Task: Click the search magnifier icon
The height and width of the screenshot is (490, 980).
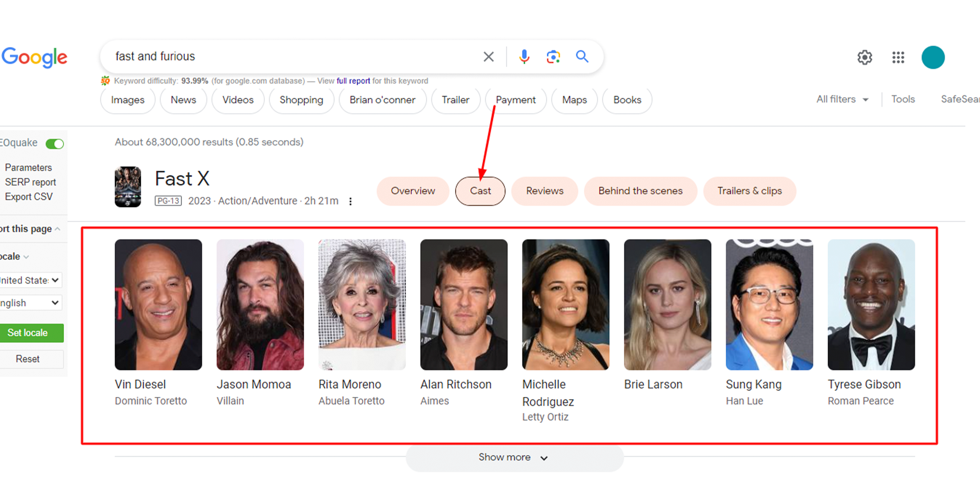Action: click(x=581, y=56)
